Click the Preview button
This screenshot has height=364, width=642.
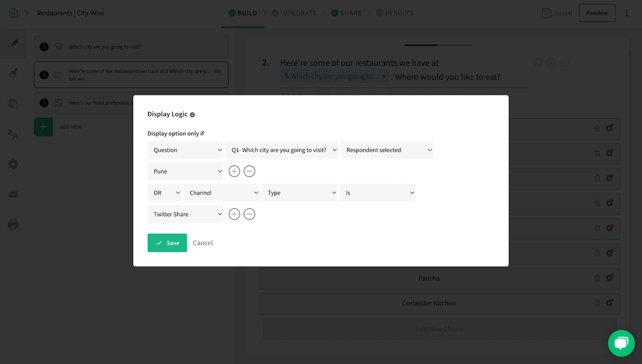597,13
